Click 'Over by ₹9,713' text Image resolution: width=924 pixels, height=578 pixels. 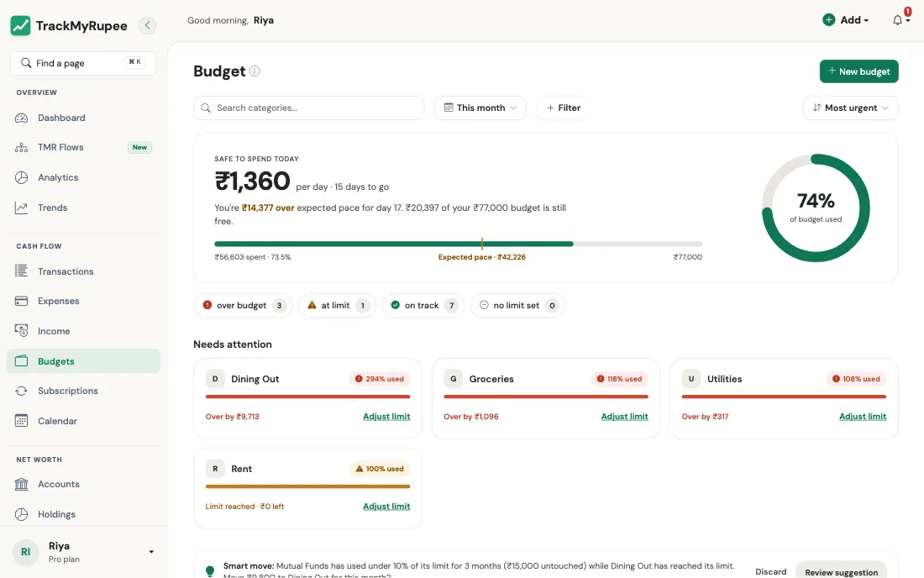tap(232, 417)
